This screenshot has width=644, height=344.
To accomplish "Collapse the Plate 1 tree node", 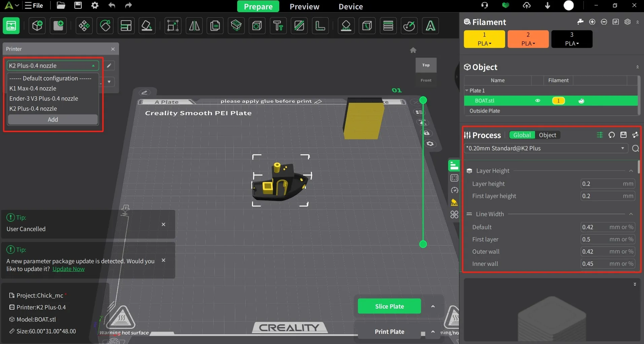I will (x=467, y=91).
